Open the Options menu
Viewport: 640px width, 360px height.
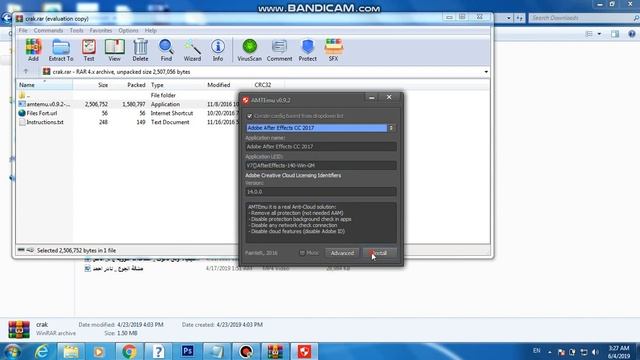(x=128, y=31)
